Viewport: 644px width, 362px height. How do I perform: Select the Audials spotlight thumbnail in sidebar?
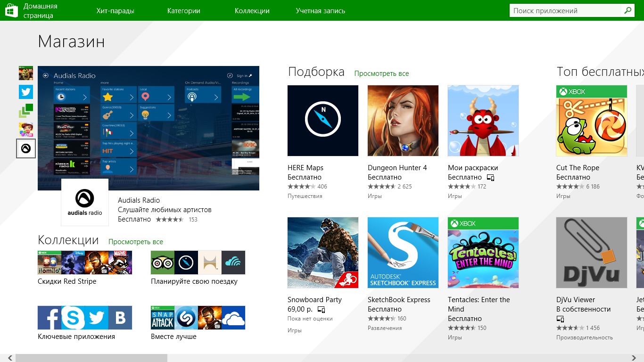26,148
